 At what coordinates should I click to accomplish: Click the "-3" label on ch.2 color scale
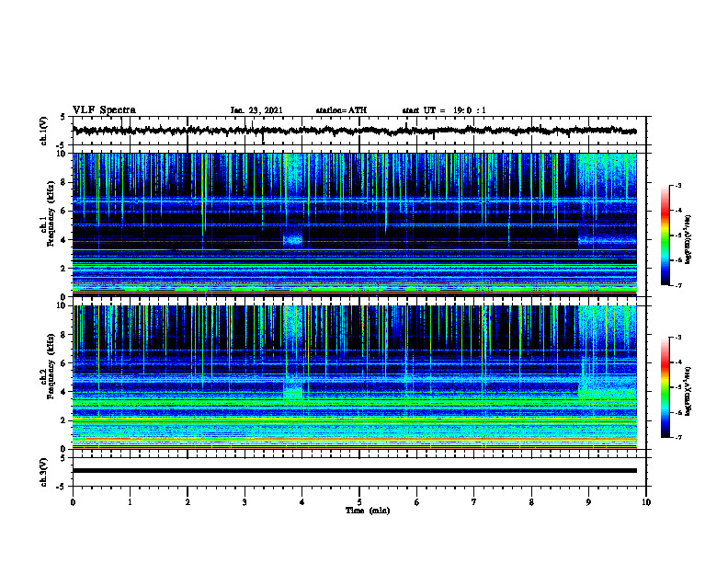point(677,338)
